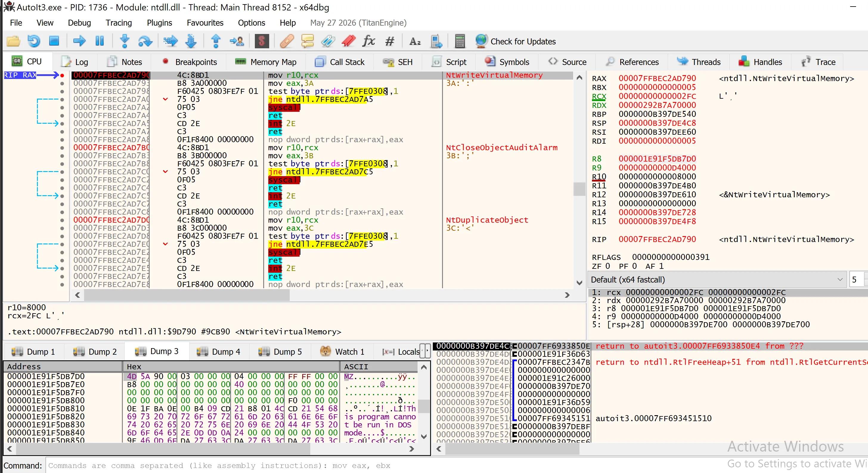Click the Check for Updates label
868x473 pixels.
pyautogui.click(x=523, y=41)
